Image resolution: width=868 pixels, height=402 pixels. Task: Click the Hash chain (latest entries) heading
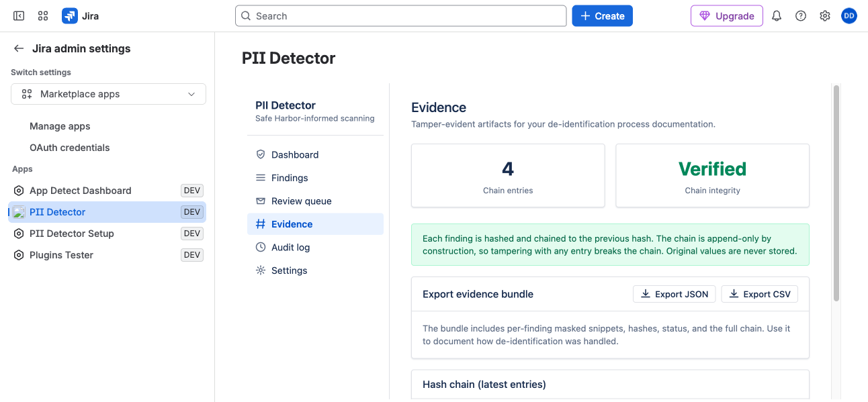pos(484,385)
